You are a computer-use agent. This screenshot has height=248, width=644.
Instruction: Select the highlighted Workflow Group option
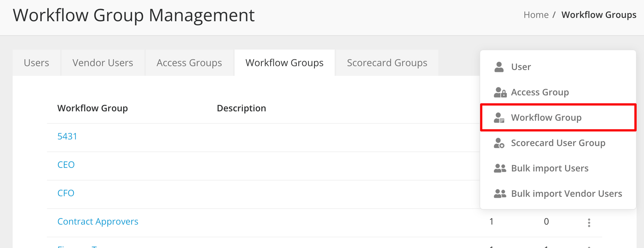pos(547,117)
